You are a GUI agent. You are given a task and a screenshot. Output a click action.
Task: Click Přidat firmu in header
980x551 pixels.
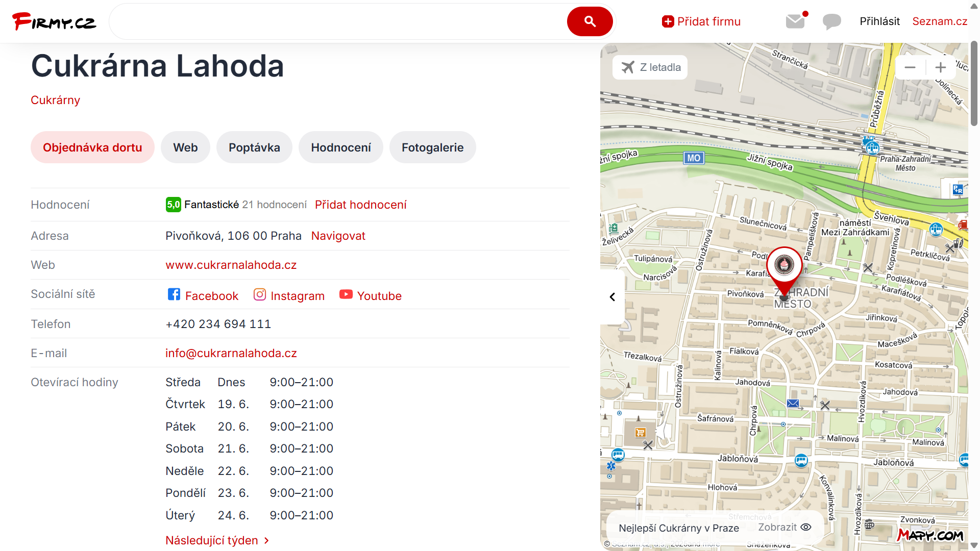pos(701,21)
